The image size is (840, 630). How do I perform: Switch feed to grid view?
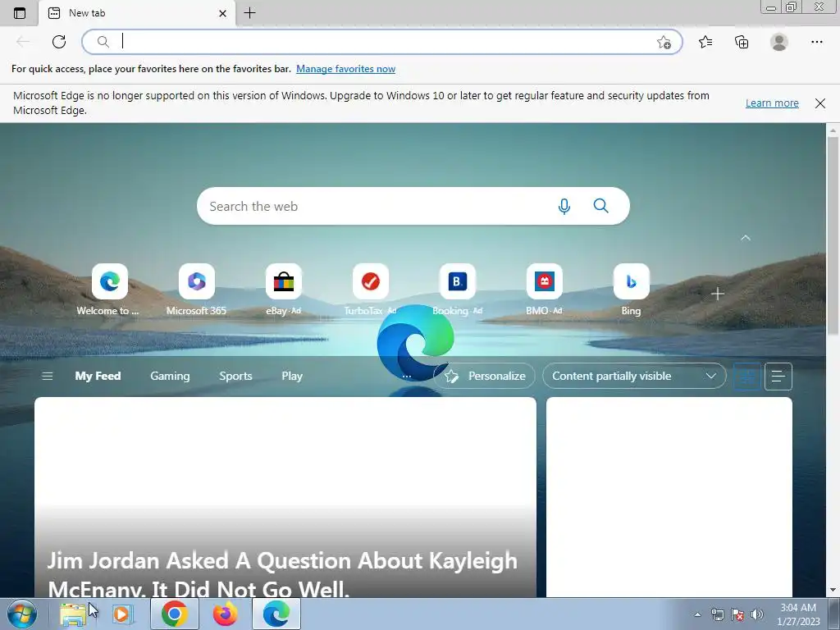click(x=746, y=376)
